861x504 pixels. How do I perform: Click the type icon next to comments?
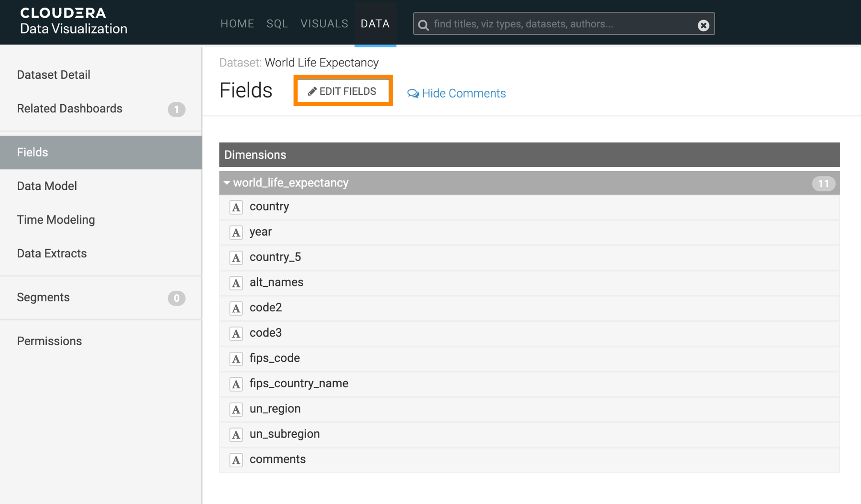[236, 460]
